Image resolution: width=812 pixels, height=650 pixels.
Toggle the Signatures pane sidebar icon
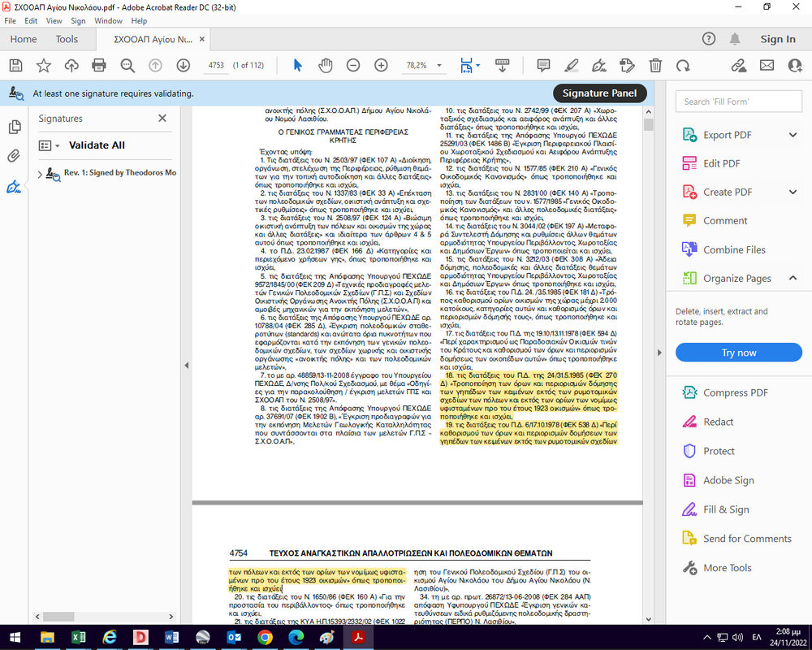coord(14,188)
